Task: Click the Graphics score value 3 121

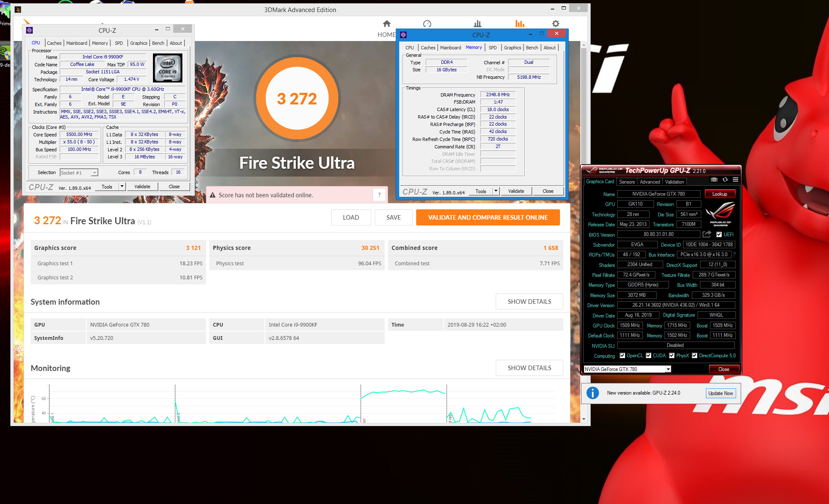Action: (x=193, y=248)
